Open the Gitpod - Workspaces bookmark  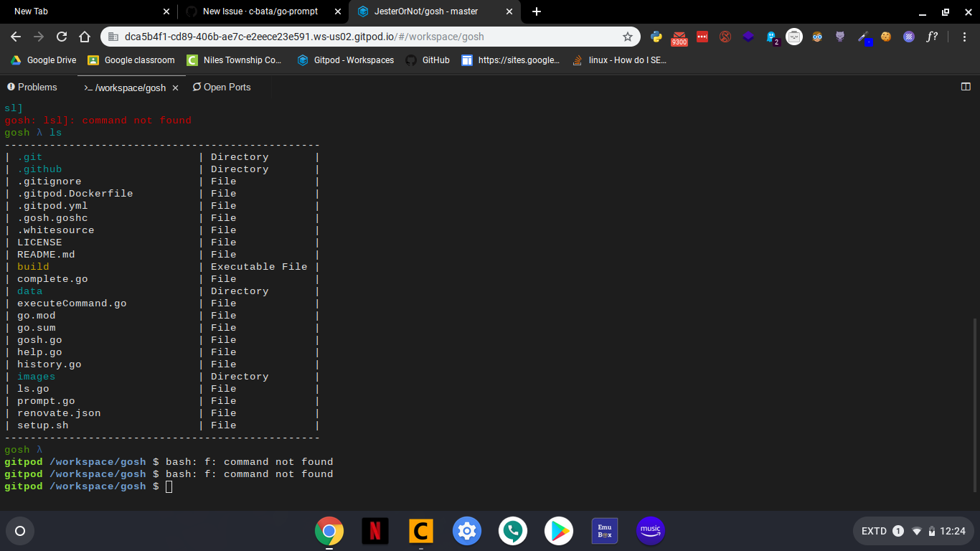[345, 60]
